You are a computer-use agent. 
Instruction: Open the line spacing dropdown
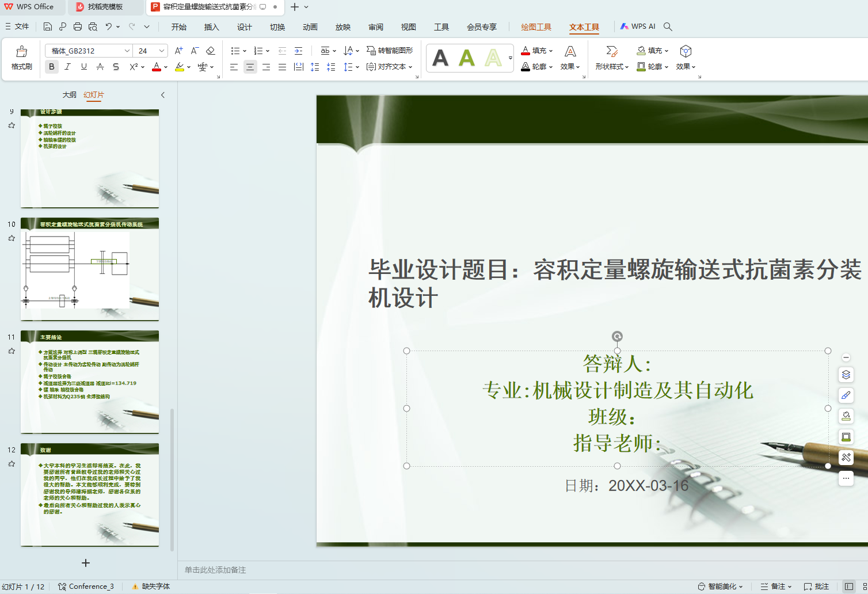pos(351,67)
